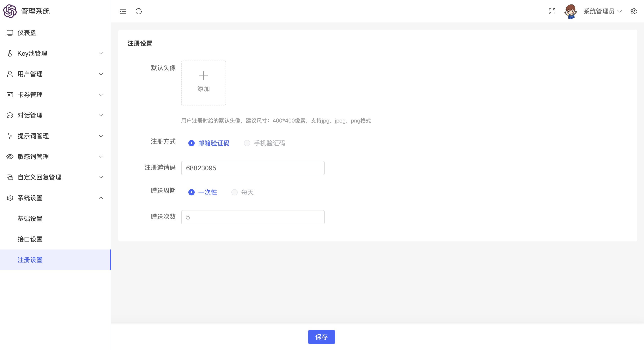Click the 提示词管理 menu label

pyautogui.click(x=33, y=136)
